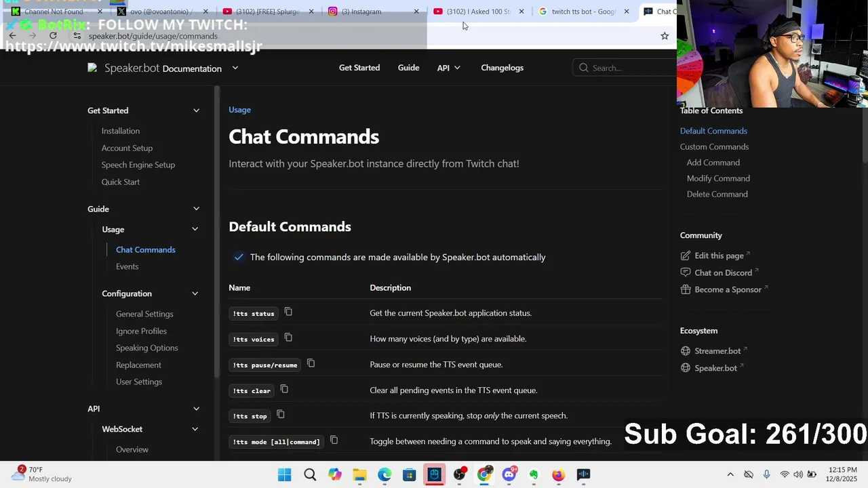
Task: Open the Events page under Usage
Action: pos(127,266)
